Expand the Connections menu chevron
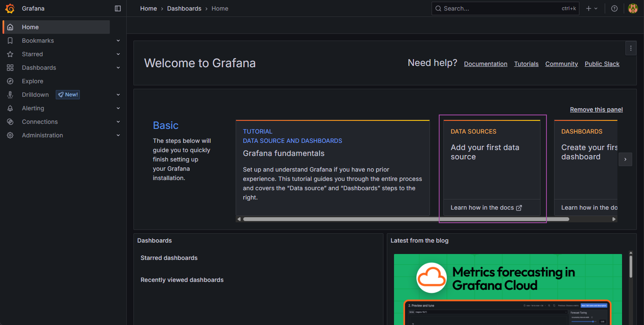The width and height of the screenshot is (644, 325). [118, 122]
